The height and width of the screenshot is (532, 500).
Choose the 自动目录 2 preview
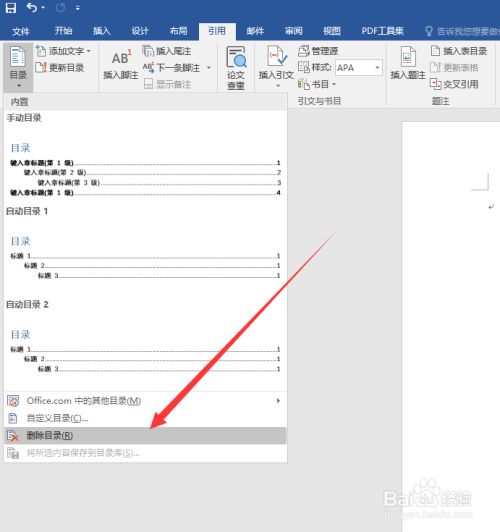(x=145, y=343)
